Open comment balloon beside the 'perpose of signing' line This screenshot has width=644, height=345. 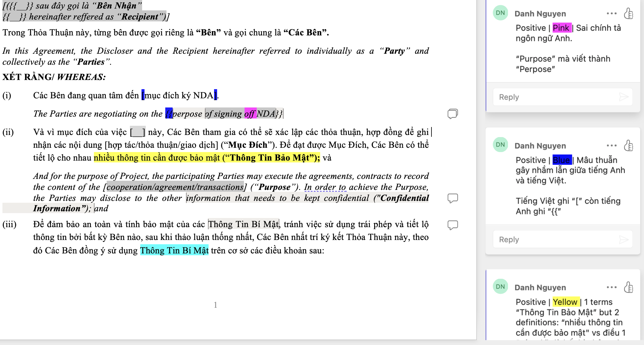tap(453, 114)
